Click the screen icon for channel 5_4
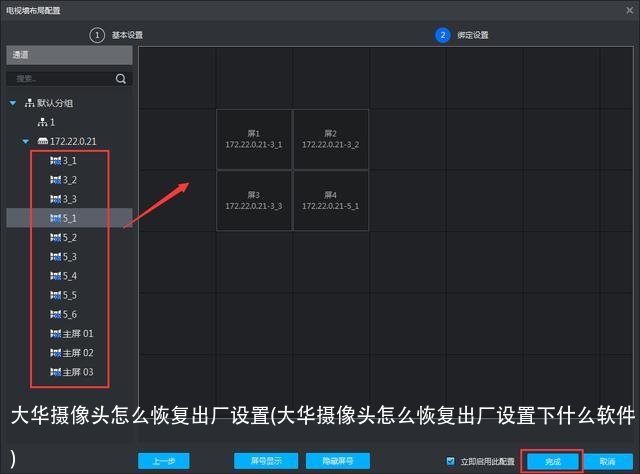Image resolution: width=640 pixels, height=474 pixels. click(56, 276)
